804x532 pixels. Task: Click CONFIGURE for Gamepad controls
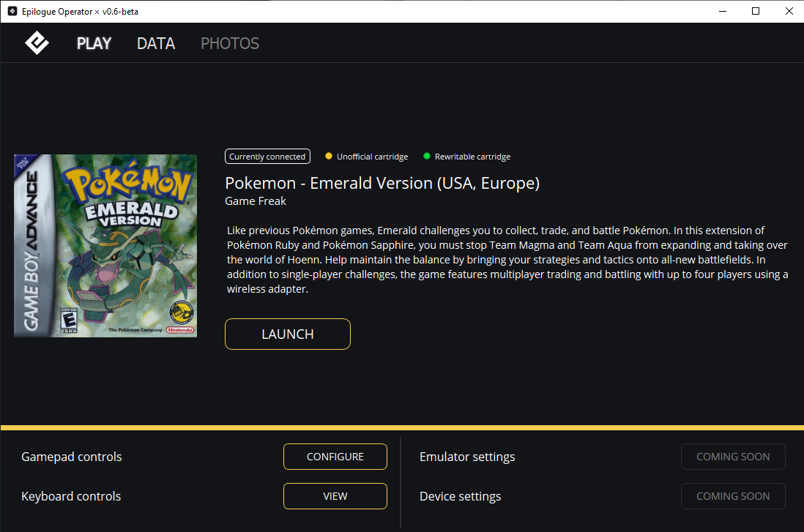point(335,457)
